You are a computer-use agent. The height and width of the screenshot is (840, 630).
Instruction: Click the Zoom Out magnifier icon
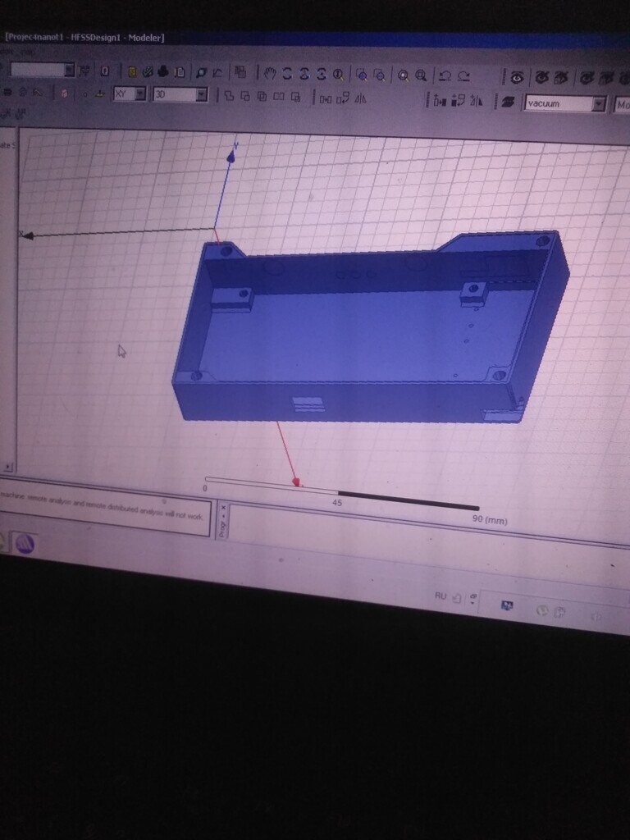coord(379,75)
